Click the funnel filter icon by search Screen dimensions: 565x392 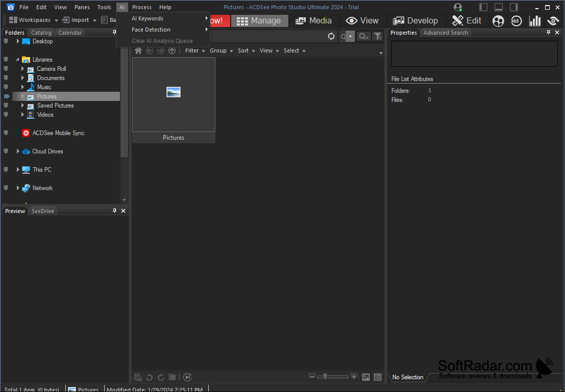(377, 36)
